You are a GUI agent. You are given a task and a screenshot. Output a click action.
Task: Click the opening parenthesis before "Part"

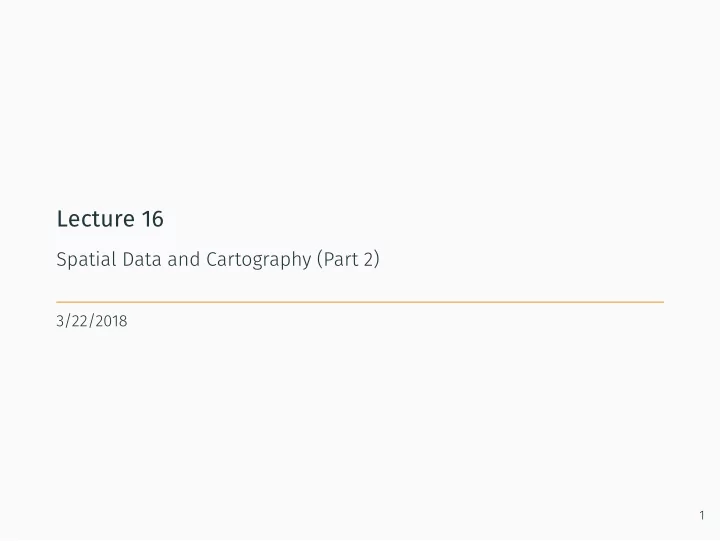tap(320, 259)
